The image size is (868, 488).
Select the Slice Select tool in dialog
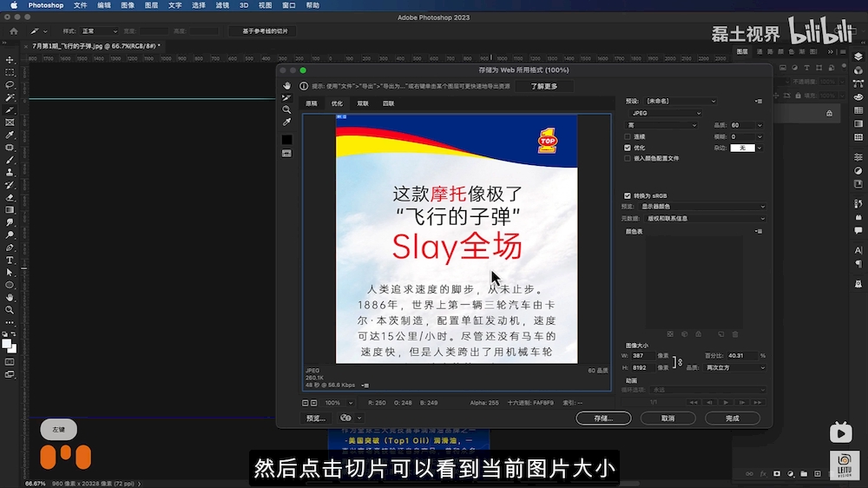(286, 97)
